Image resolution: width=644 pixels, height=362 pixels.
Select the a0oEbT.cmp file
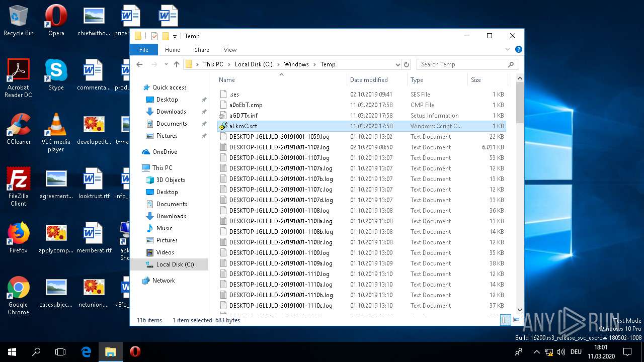tap(362, 105)
